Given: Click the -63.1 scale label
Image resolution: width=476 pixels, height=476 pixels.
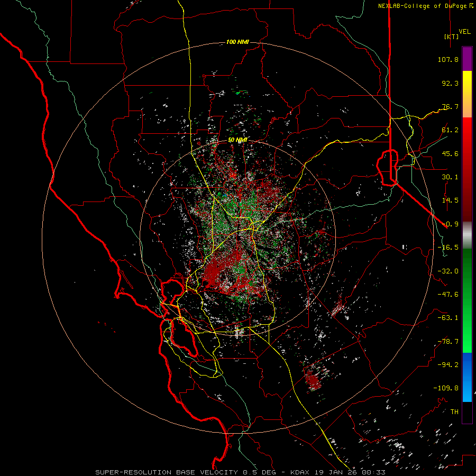Looking at the screenshot, I should coord(448,318).
